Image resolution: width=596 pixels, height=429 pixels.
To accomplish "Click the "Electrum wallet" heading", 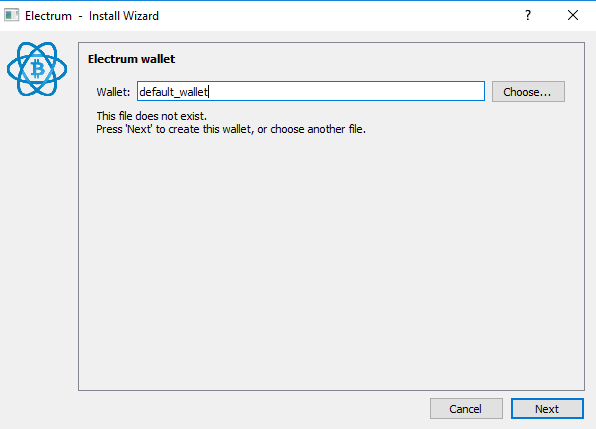I will [x=132, y=59].
